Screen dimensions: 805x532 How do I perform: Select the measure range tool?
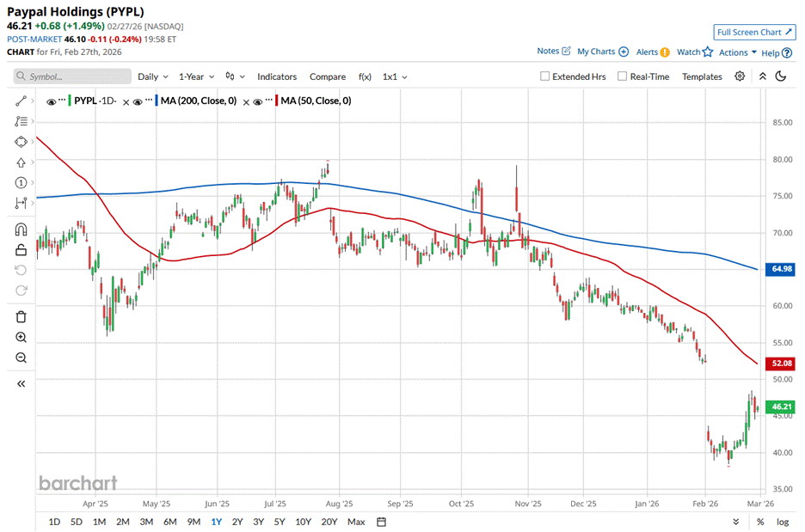21,203
